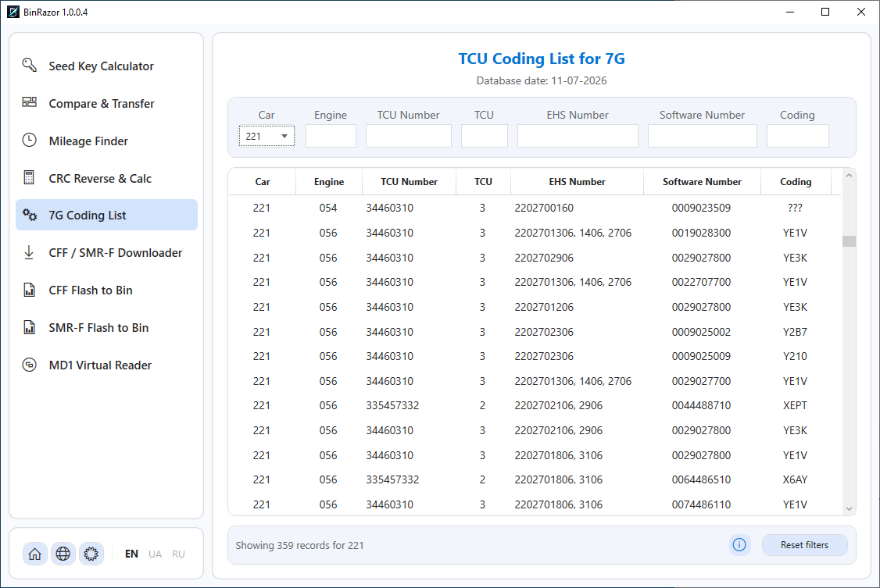Click software number 0044488710
Screen dimensions: 880x588
tap(701, 405)
